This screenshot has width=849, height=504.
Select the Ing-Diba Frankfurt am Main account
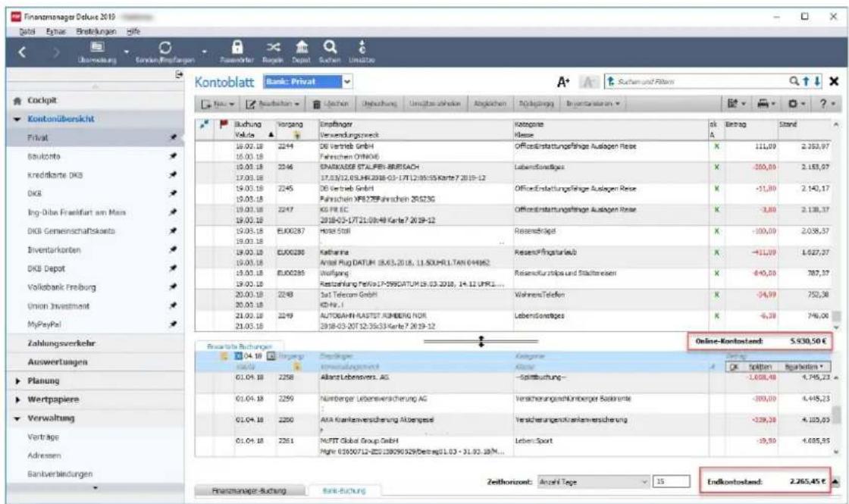[77, 212]
